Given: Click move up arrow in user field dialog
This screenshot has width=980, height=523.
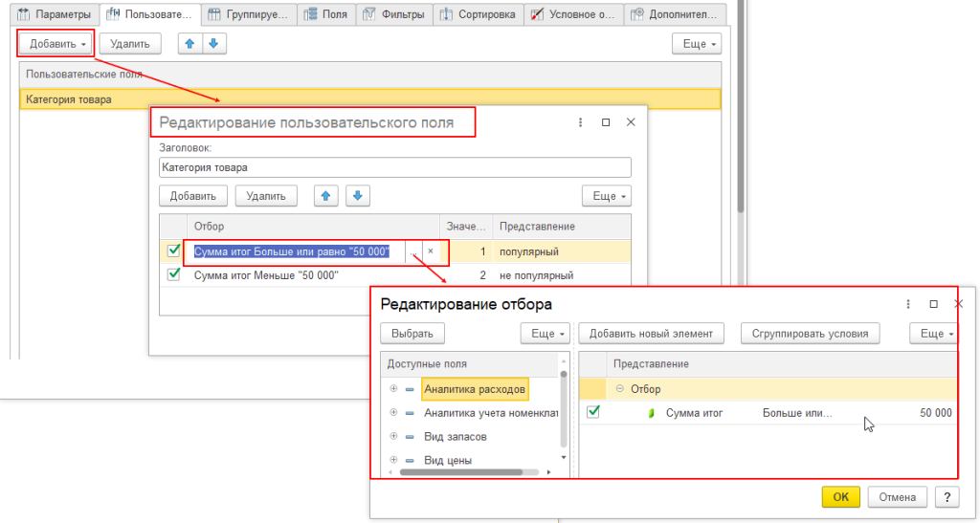Looking at the screenshot, I should click(x=326, y=196).
